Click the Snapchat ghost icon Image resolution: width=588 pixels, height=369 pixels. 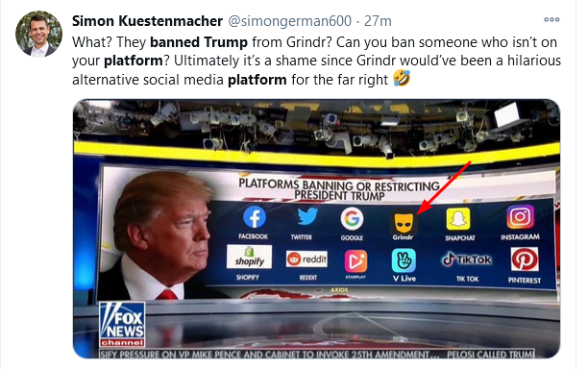click(458, 219)
